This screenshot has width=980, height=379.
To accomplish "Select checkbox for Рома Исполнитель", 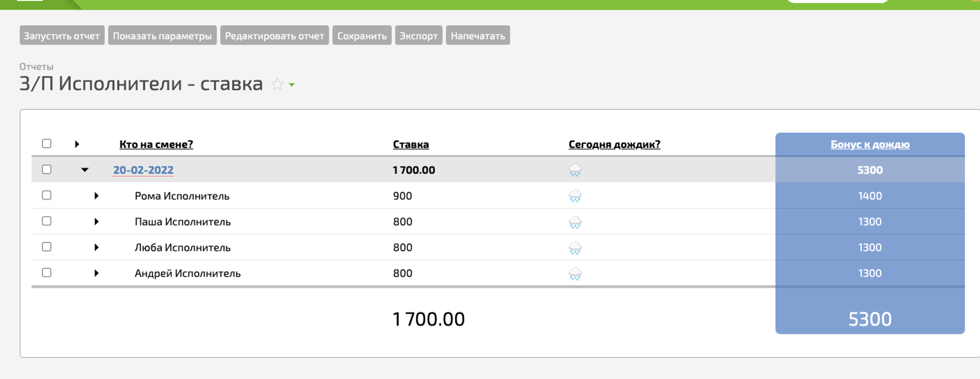I will coord(47,196).
